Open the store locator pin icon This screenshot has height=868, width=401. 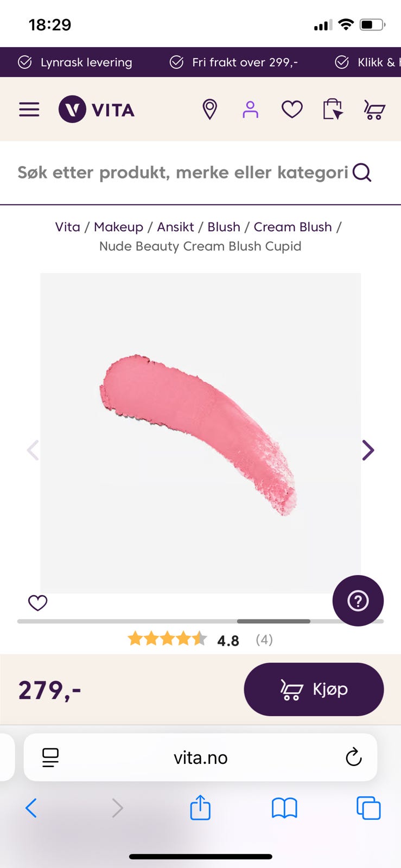[x=210, y=110]
